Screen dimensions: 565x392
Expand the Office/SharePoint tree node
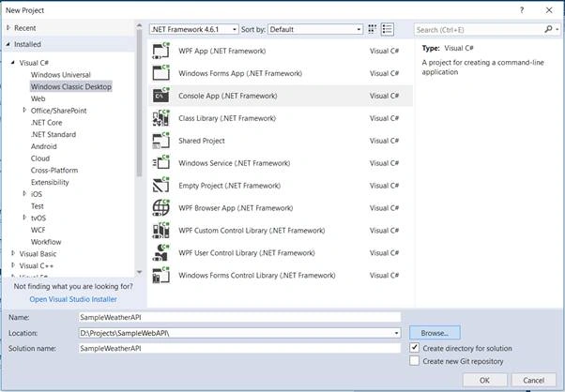coord(24,110)
